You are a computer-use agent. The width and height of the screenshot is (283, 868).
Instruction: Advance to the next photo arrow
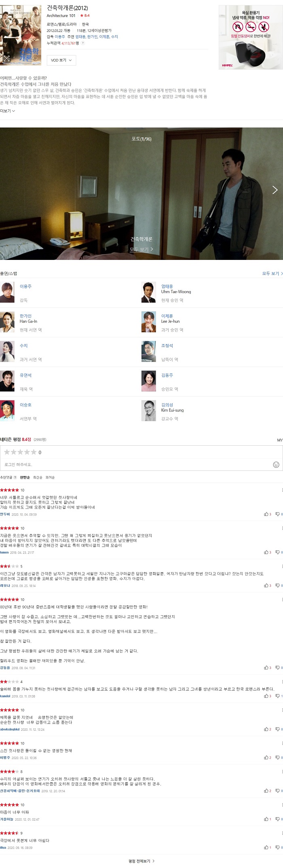pos(275,190)
